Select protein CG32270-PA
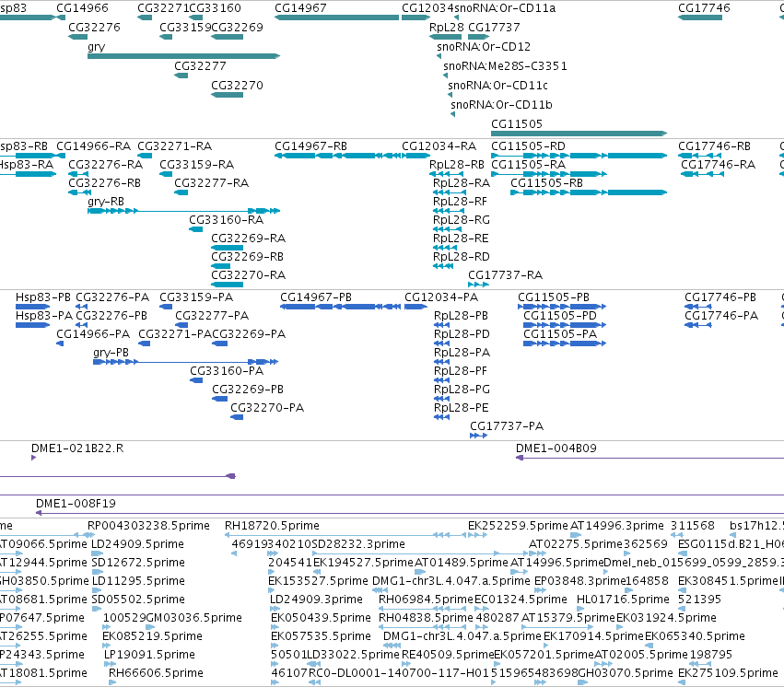Screen dimensions: 784x687 pos(267,408)
